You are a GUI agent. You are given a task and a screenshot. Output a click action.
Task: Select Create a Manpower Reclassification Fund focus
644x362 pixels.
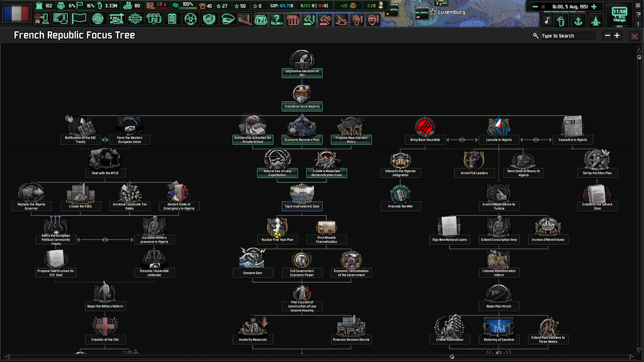point(326,163)
